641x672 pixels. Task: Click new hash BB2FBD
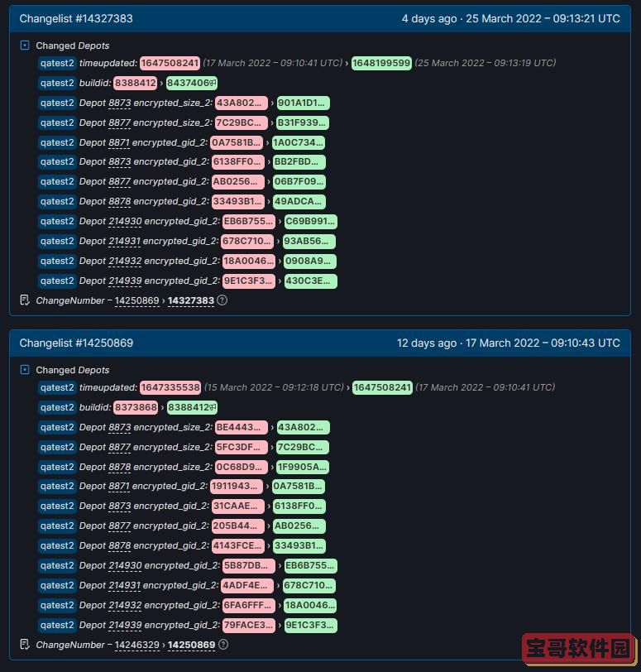coord(299,162)
